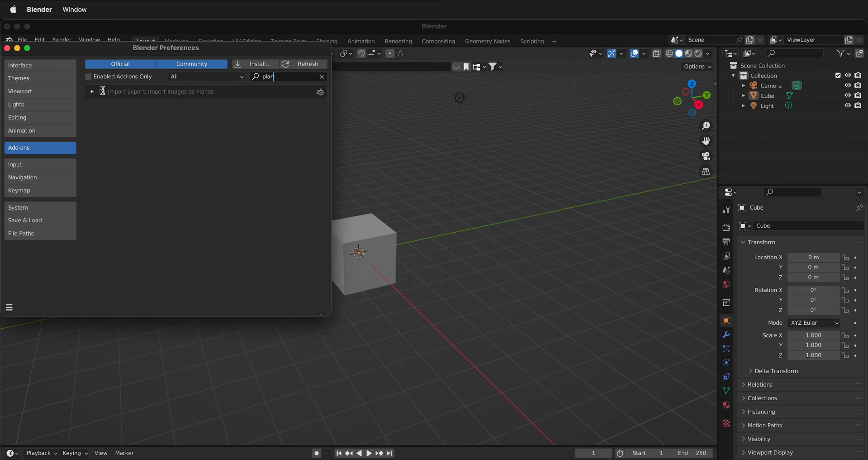
Task: Open the Texture properties checker tab
Action: click(x=726, y=423)
